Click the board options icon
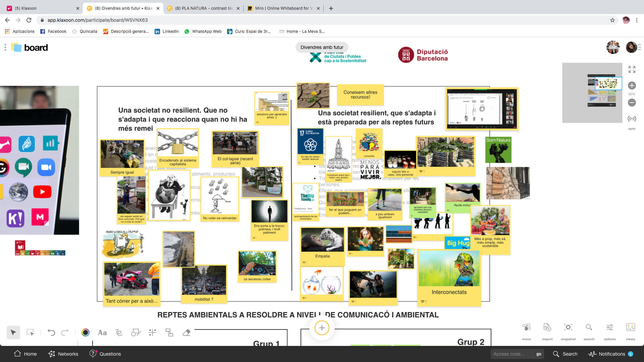The width and height of the screenshot is (644, 362). pyautogui.click(x=609, y=327)
